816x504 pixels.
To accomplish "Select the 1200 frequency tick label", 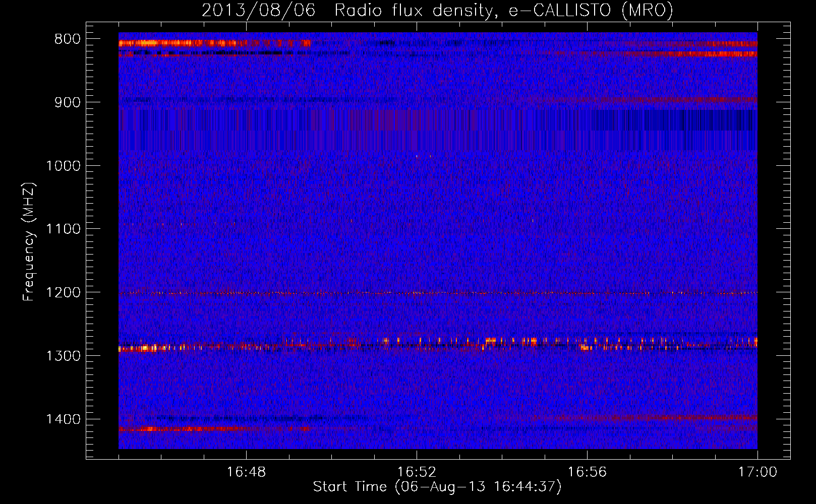I will coord(63,292).
